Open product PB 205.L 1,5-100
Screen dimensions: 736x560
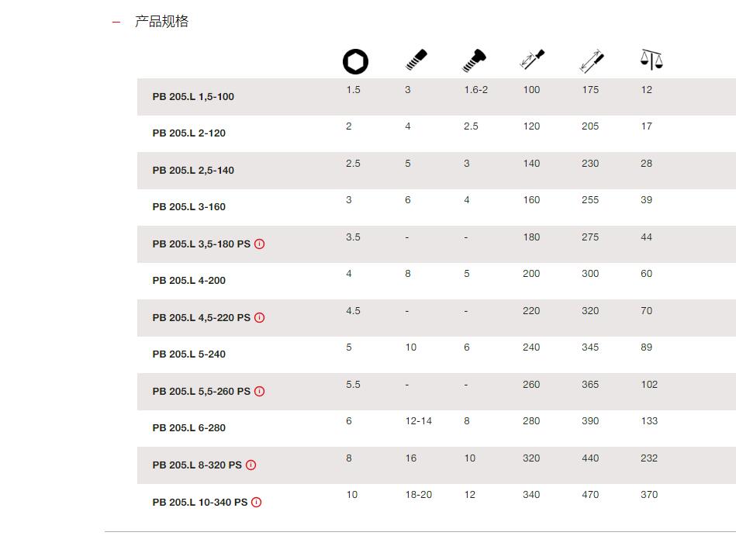point(193,97)
